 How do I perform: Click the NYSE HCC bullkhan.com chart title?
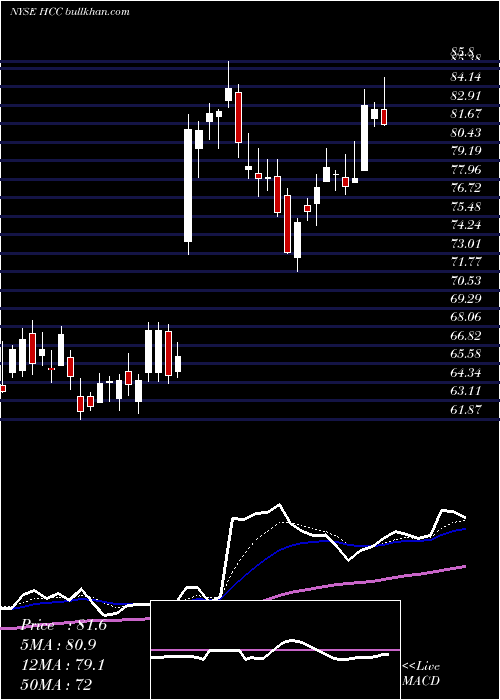[70, 11]
